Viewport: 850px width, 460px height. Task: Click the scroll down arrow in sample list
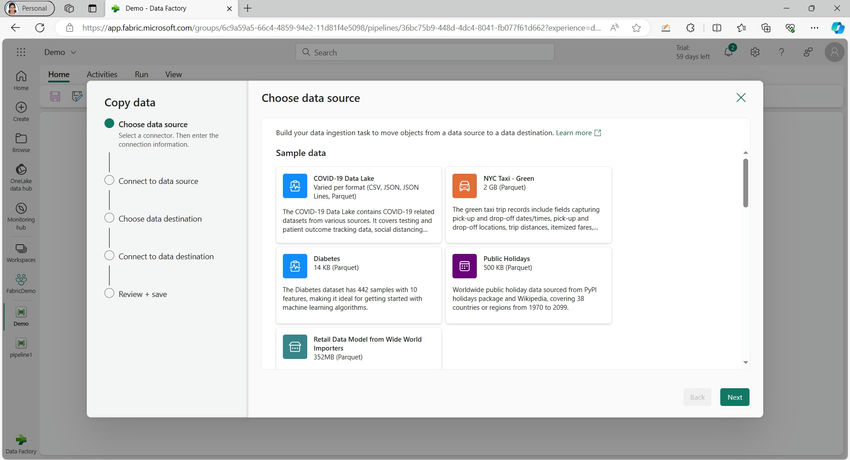pos(745,362)
